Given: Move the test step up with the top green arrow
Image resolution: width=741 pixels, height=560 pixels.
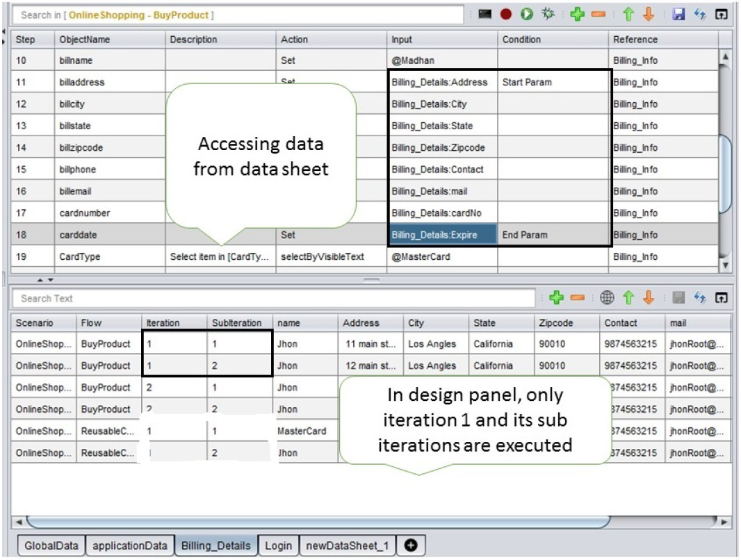Looking at the screenshot, I should coord(628,14).
